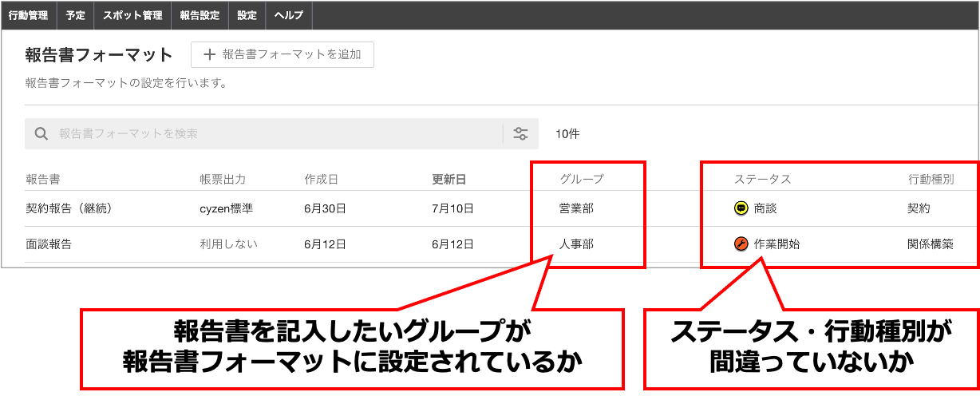Click the 営業部 group cell
Viewport: 980px width, 396px height.
pyautogui.click(x=576, y=208)
